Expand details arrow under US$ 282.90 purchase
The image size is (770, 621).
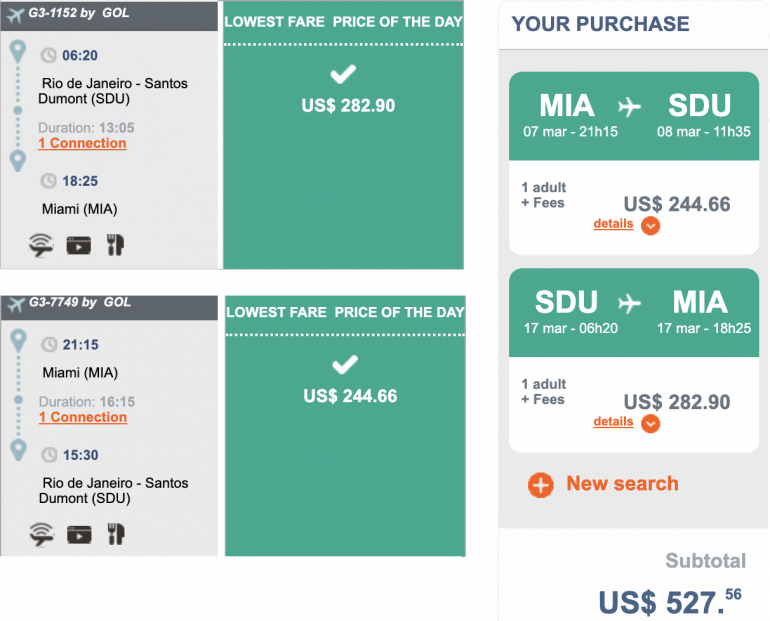[650, 423]
